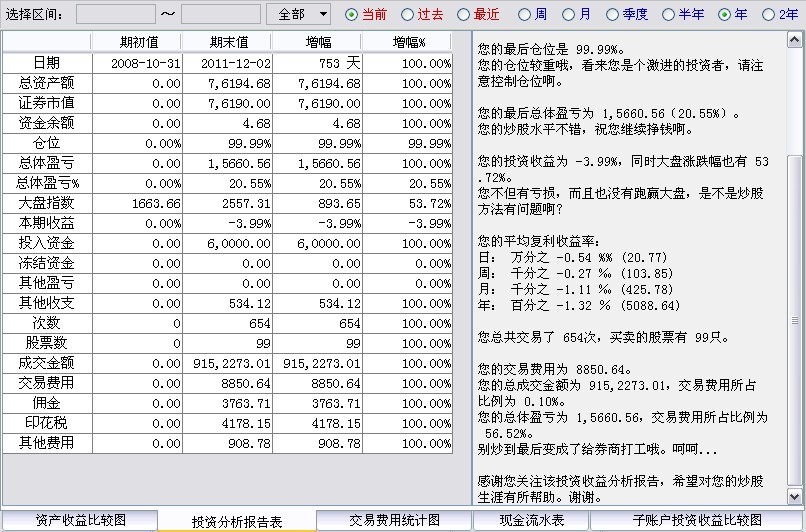Viewport: 806px width, 532px height.
Task: Select the 其他费用 row label
Action: tap(47, 443)
